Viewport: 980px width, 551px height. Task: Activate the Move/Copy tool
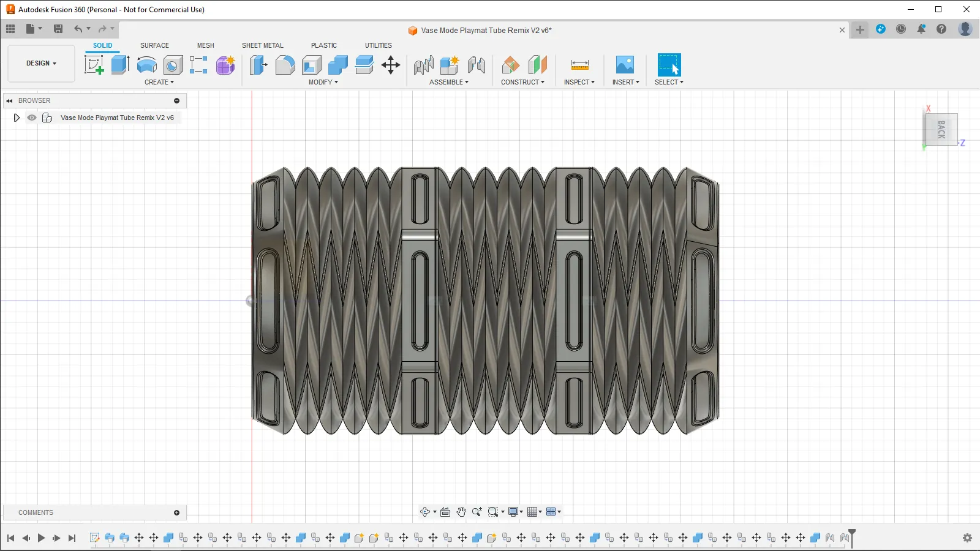coord(391,65)
